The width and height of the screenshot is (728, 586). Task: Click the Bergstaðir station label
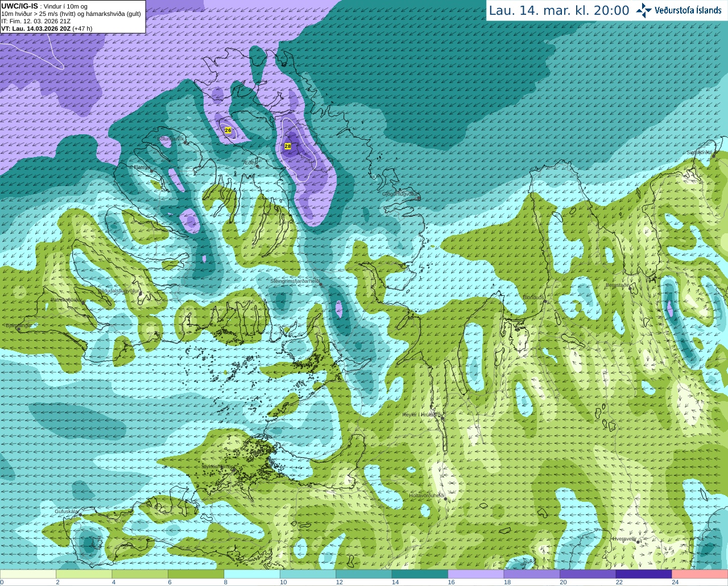tap(617, 285)
